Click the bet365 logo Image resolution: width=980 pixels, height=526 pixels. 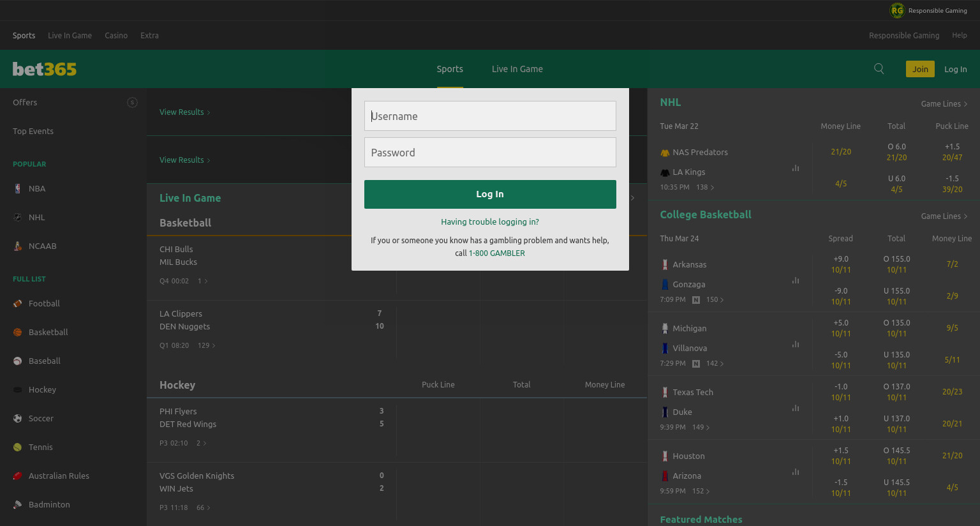(45, 69)
